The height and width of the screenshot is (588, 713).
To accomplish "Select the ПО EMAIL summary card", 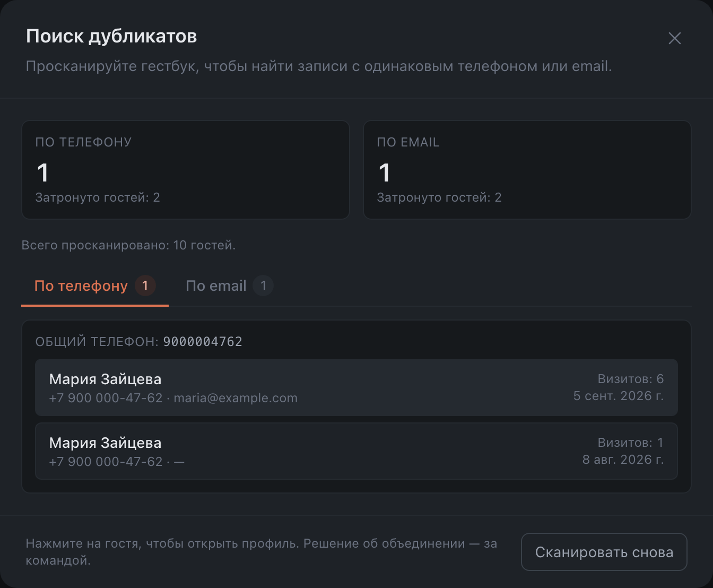I will (x=527, y=170).
